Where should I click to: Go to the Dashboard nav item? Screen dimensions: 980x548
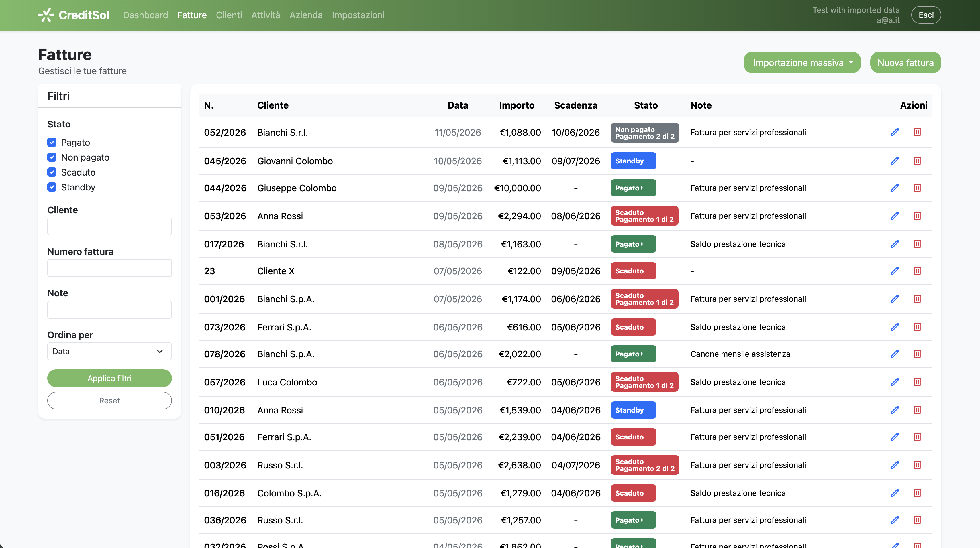(x=145, y=15)
